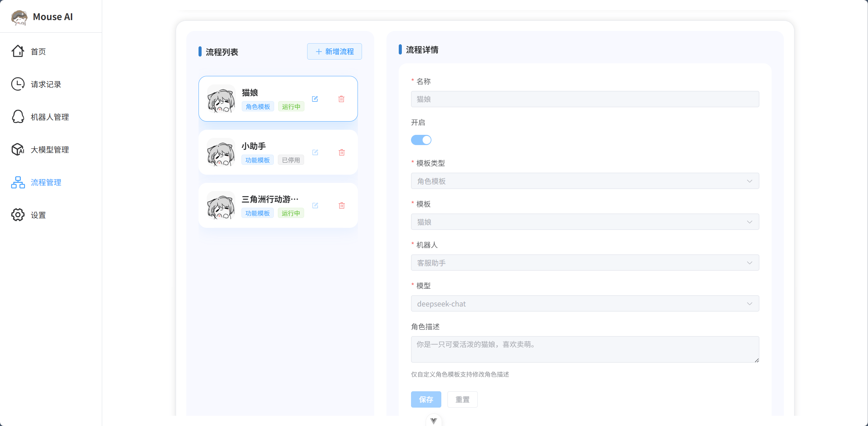
Task: Click the down arrow icon at page bottom
Action: 433,421
